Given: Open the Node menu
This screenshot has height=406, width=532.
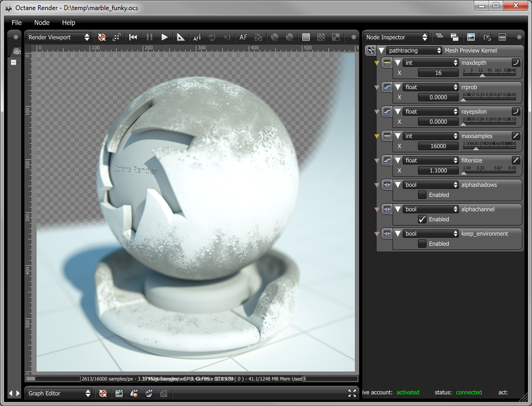Looking at the screenshot, I should (x=42, y=22).
